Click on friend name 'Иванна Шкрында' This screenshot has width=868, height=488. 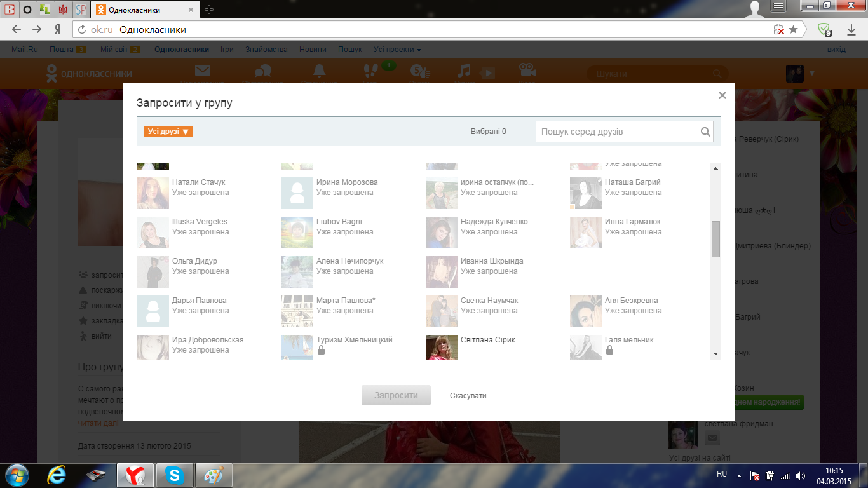(x=492, y=261)
